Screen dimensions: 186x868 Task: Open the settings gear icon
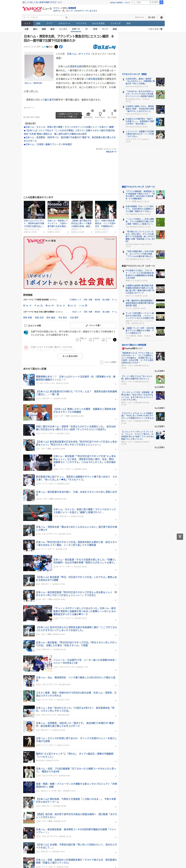point(161,17)
